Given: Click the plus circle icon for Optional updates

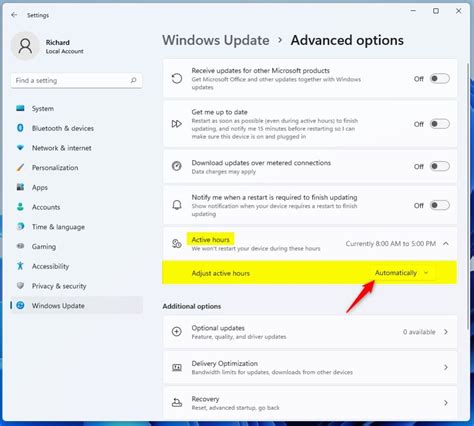Looking at the screenshot, I should 177,332.
